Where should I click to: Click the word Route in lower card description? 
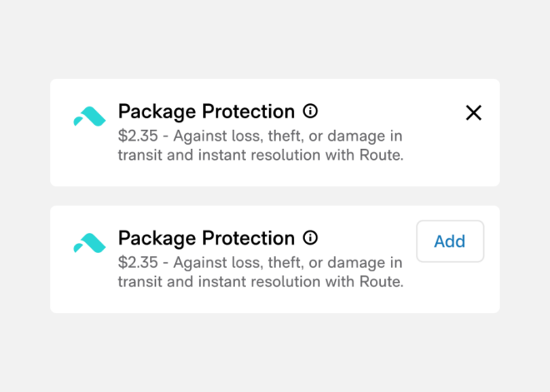[x=382, y=281]
